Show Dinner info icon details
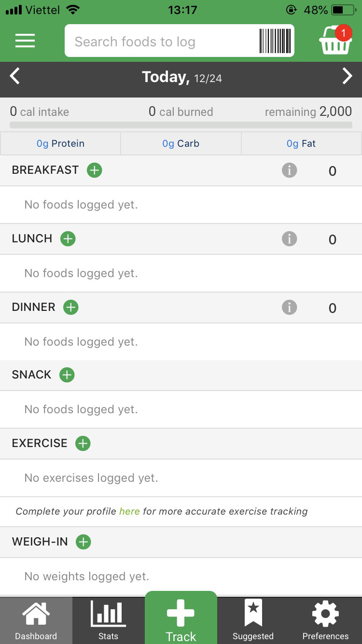Viewport: 362px width, 644px height. pyautogui.click(x=290, y=307)
